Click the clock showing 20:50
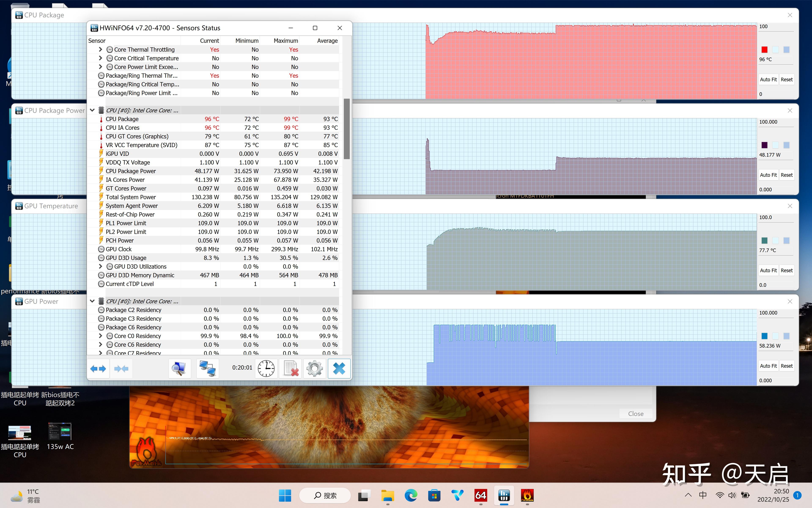This screenshot has height=508, width=812. (x=782, y=491)
